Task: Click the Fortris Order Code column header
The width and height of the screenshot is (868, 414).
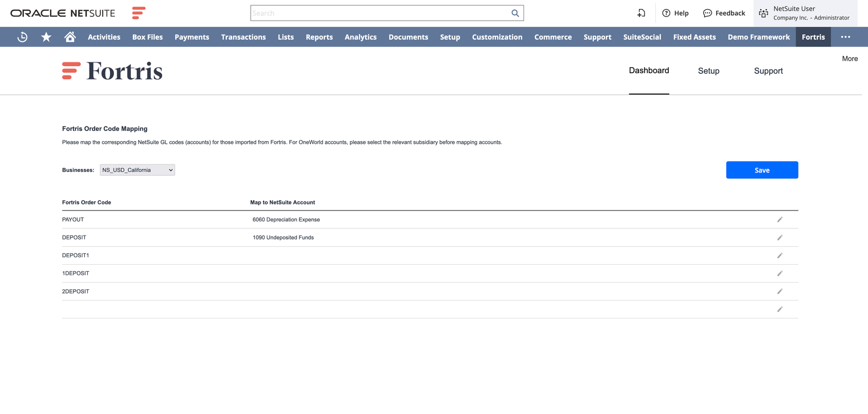Action: pos(87,202)
